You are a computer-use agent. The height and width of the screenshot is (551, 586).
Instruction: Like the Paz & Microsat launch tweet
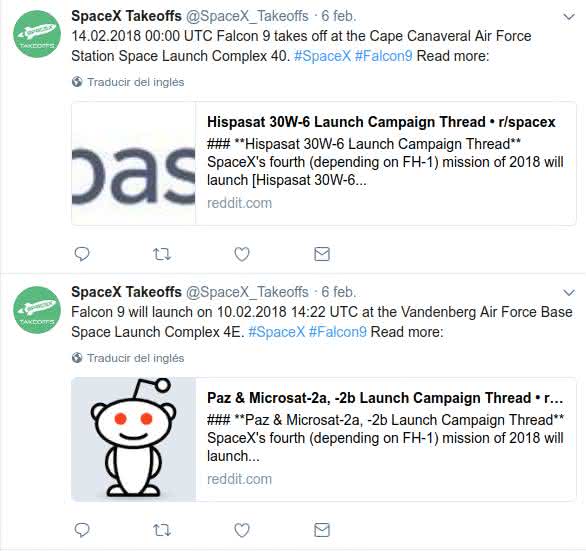(242, 530)
